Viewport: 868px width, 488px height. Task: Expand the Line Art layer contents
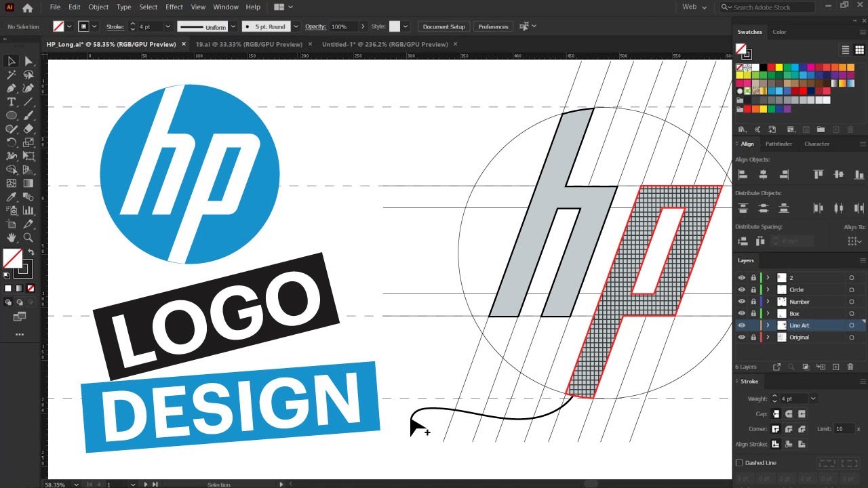tap(768, 325)
